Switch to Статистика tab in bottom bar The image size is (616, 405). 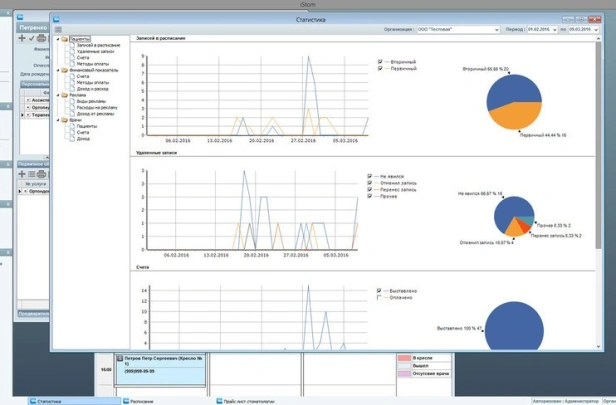[x=48, y=401]
